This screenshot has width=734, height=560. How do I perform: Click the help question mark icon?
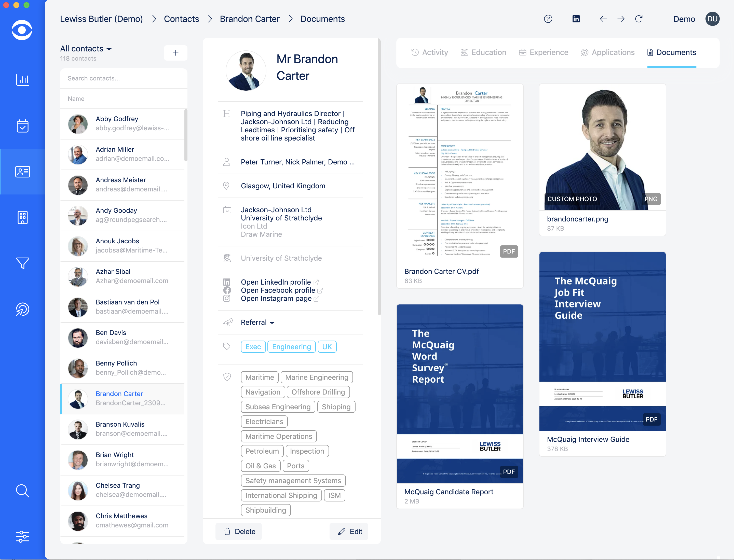pos(548,19)
